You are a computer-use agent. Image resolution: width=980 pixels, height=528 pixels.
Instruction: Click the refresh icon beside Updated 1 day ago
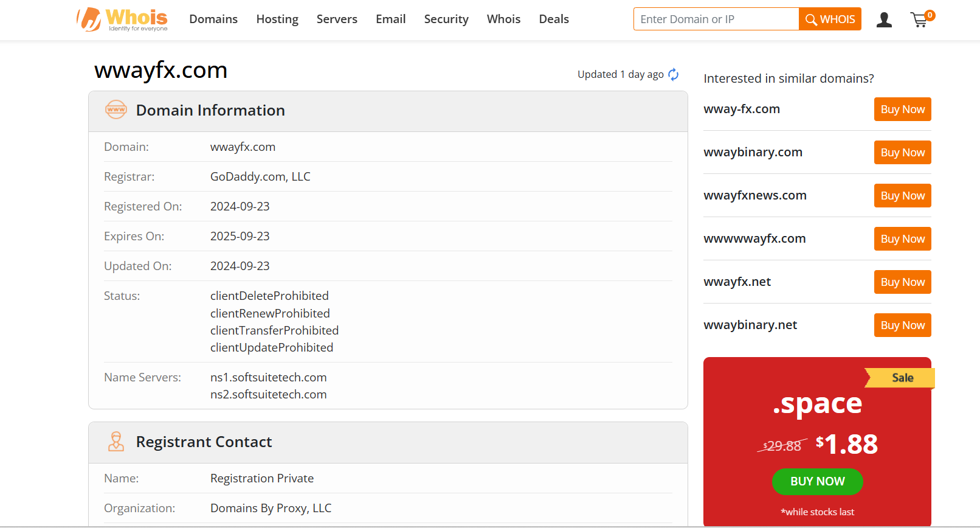coord(674,74)
